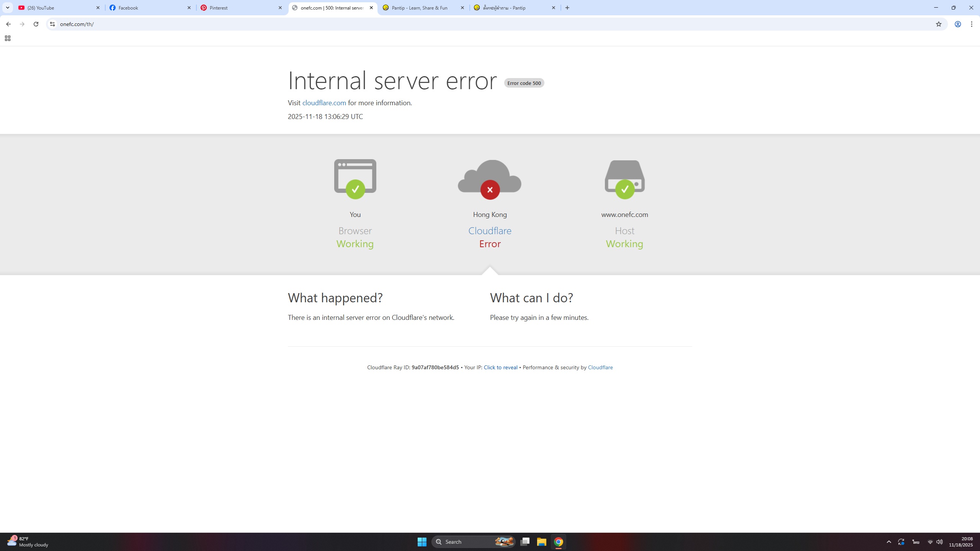The height and width of the screenshot is (551, 980).
Task: Open the volume control in system tray
Action: [x=939, y=542]
